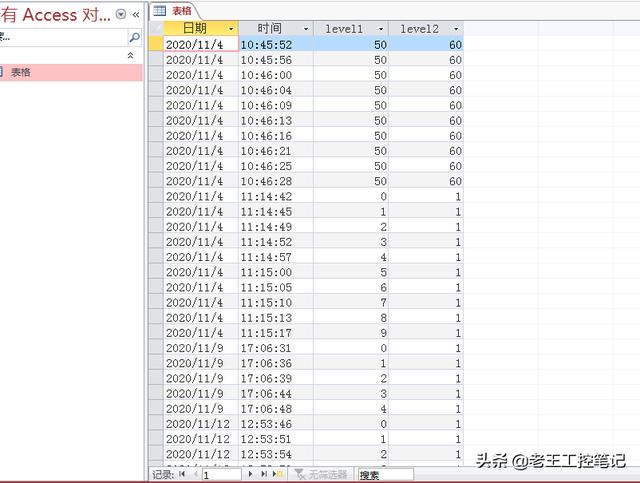The height and width of the screenshot is (483, 640).
Task: Select the row selector for time 11:14:45
Action: (x=156, y=211)
